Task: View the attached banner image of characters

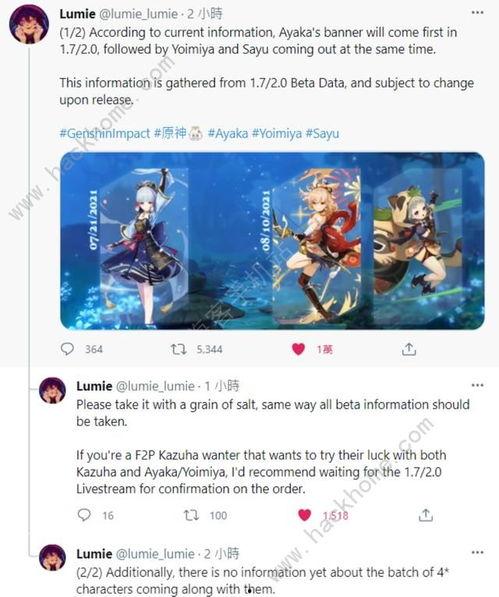Action: 272,241
